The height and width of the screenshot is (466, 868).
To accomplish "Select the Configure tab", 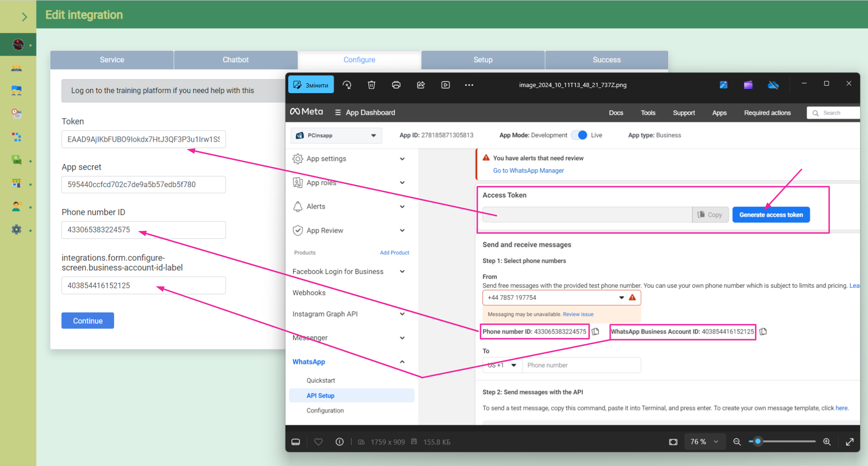I will pos(359,60).
